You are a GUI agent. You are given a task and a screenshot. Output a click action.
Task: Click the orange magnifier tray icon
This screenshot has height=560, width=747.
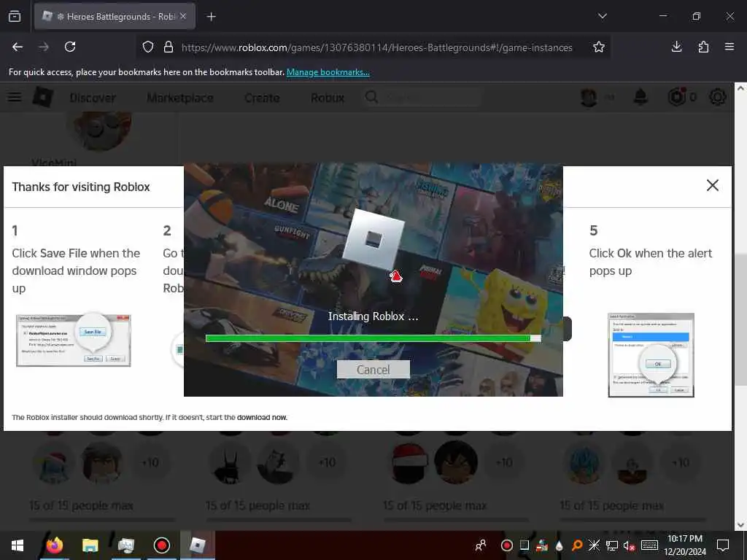coord(576,545)
